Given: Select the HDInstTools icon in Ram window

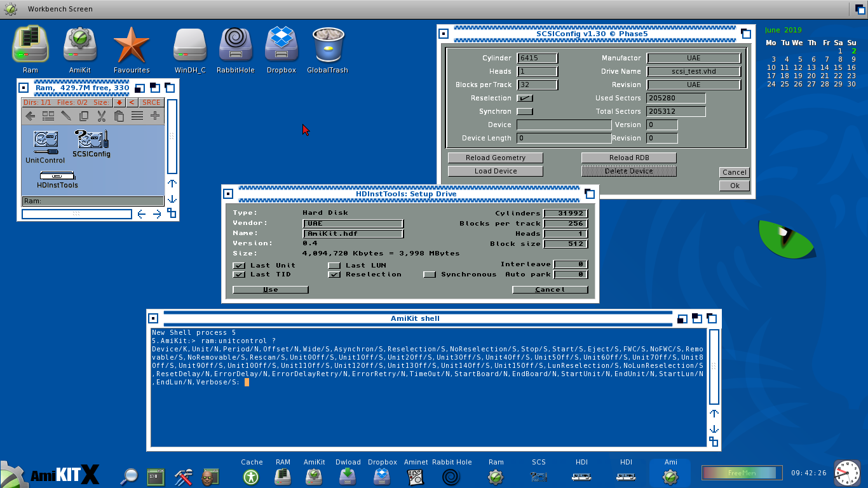Looking at the screenshot, I should (57, 176).
